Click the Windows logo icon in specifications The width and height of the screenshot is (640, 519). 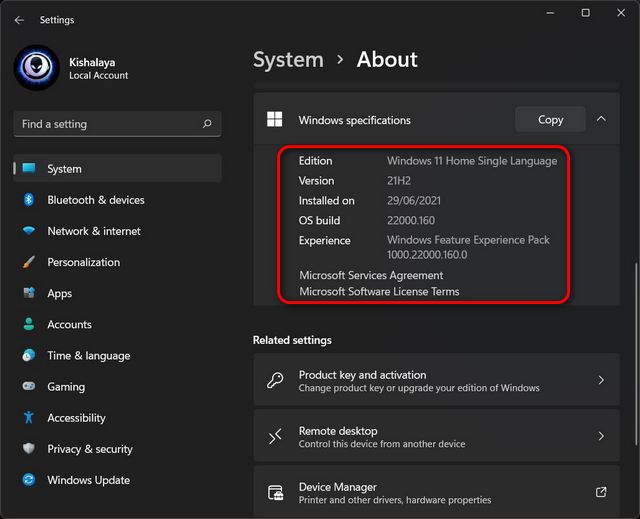pos(275,120)
